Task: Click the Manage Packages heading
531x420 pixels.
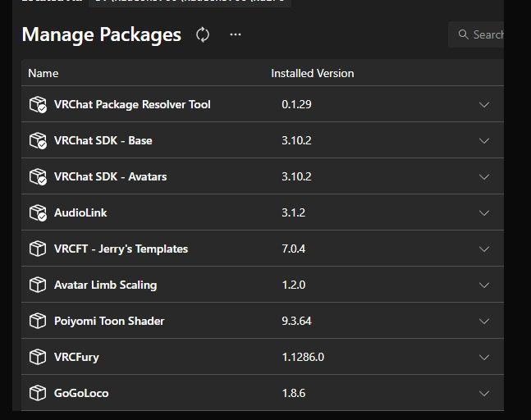Action: coord(101,35)
